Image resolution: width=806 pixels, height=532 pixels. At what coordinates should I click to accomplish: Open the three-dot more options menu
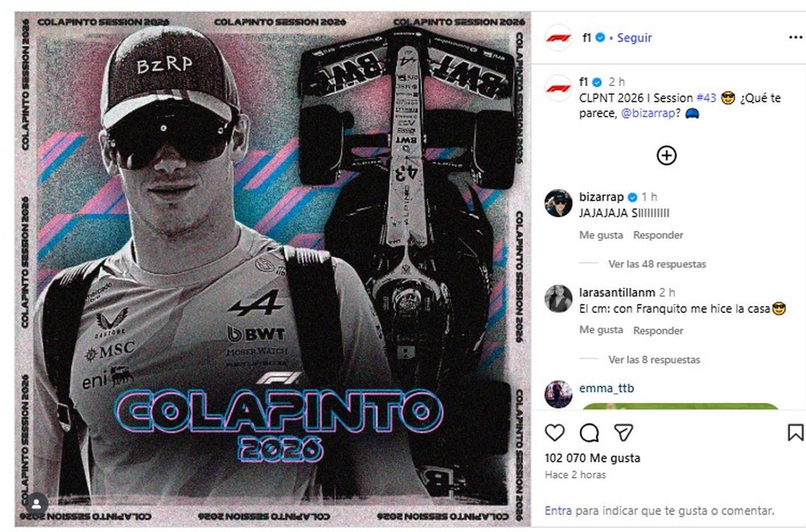click(x=795, y=37)
